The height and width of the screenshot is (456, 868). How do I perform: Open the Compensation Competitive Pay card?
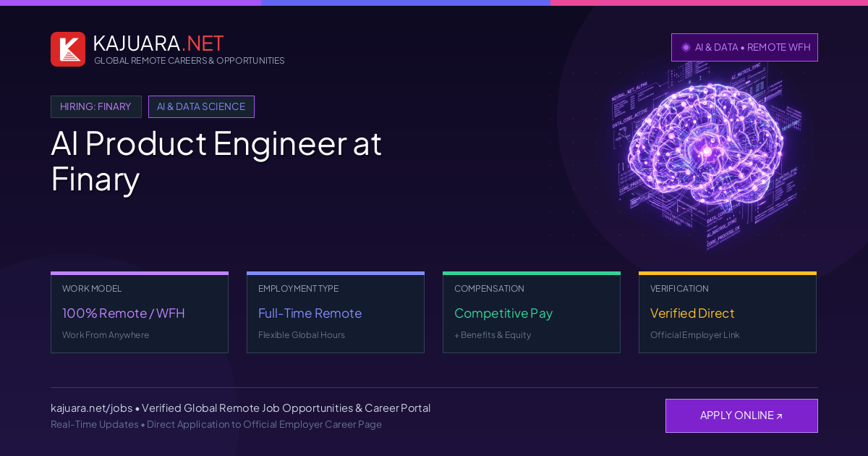pyautogui.click(x=532, y=313)
